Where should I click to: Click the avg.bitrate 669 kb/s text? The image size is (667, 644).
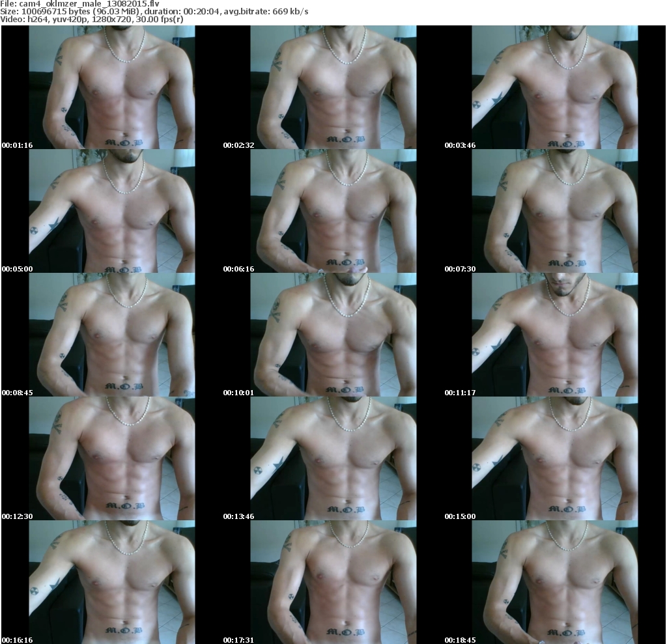click(x=290, y=12)
